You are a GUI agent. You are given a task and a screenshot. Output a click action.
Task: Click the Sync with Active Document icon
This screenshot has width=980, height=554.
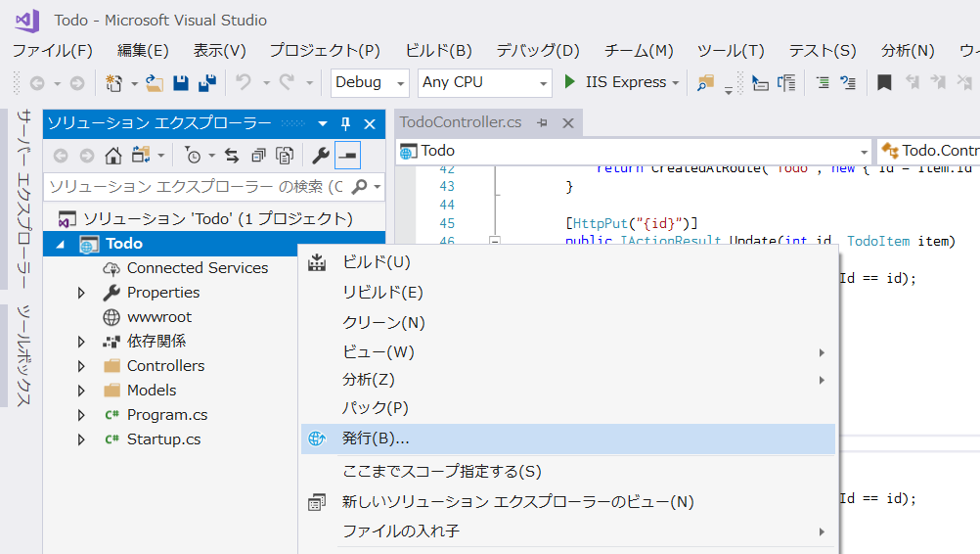point(232,155)
